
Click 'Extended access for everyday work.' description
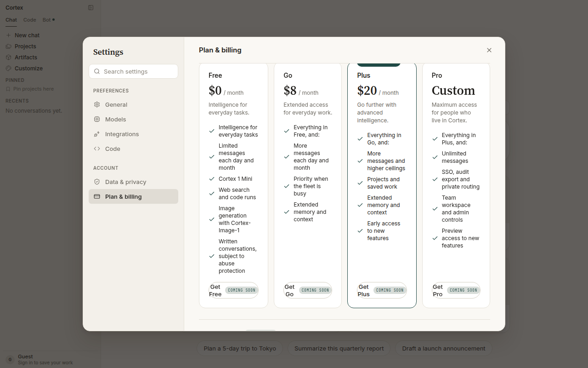308,109
